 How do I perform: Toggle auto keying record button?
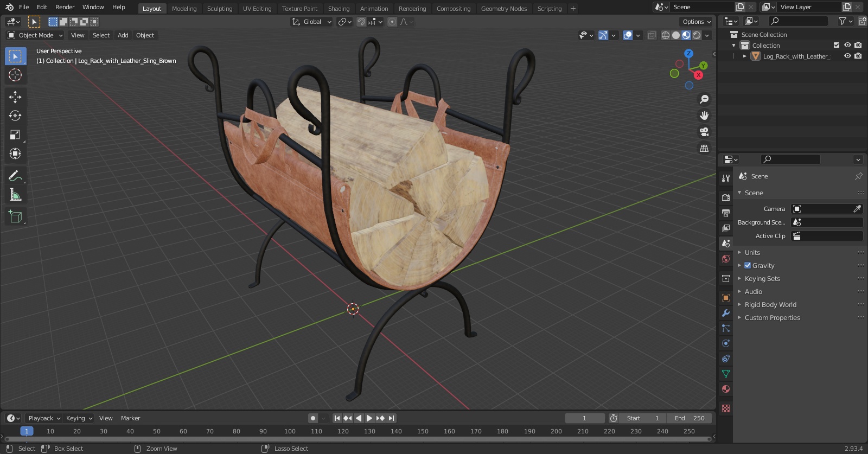[313, 418]
